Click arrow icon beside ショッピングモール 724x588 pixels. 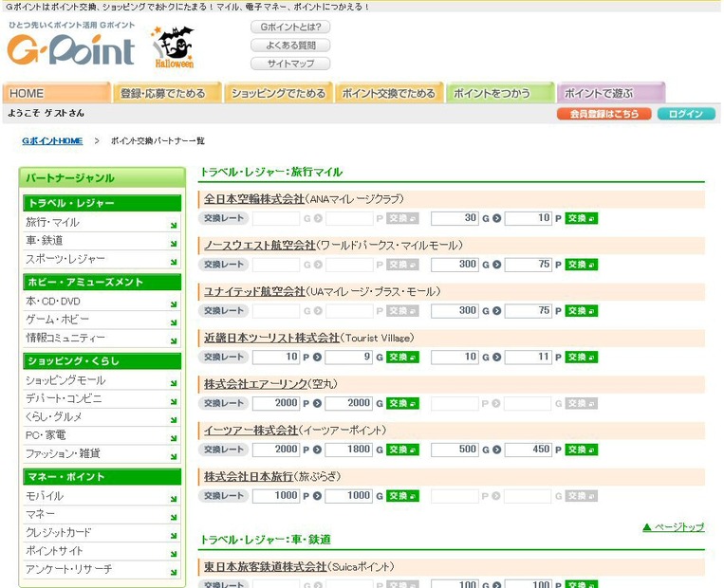pyautogui.click(x=173, y=383)
